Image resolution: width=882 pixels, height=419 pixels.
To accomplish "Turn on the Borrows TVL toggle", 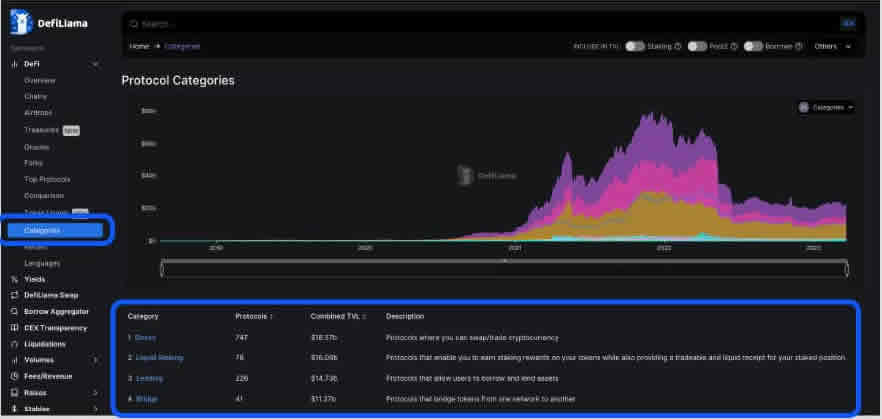I will pos(753,46).
